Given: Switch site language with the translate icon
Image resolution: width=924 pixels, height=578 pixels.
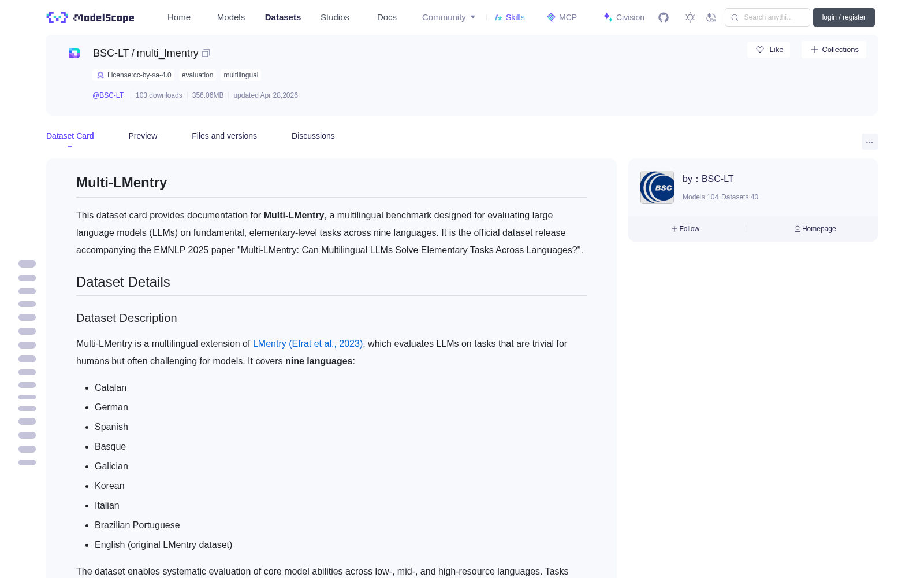Looking at the screenshot, I should (711, 17).
